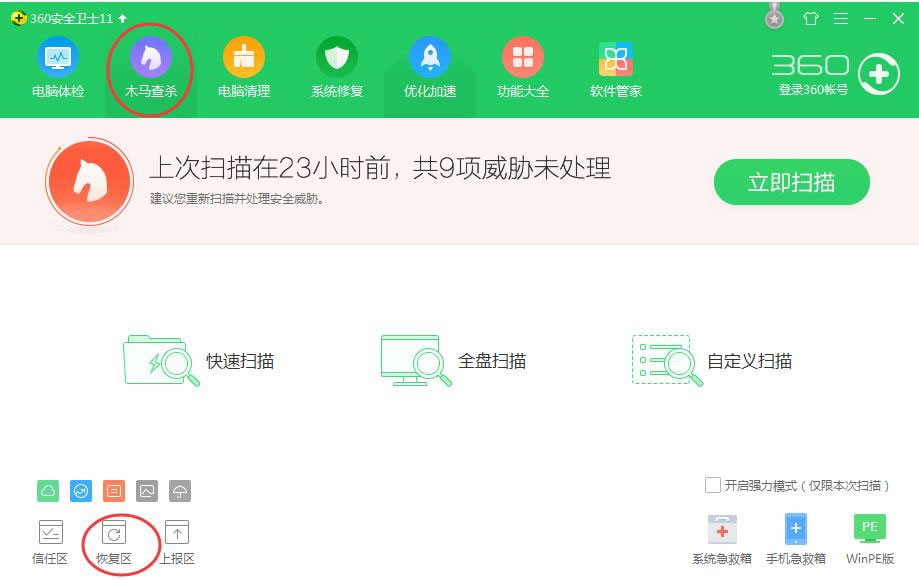The image size is (919, 580).
Task: Click the gray umbrella engine icon
Action: [x=179, y=491]
